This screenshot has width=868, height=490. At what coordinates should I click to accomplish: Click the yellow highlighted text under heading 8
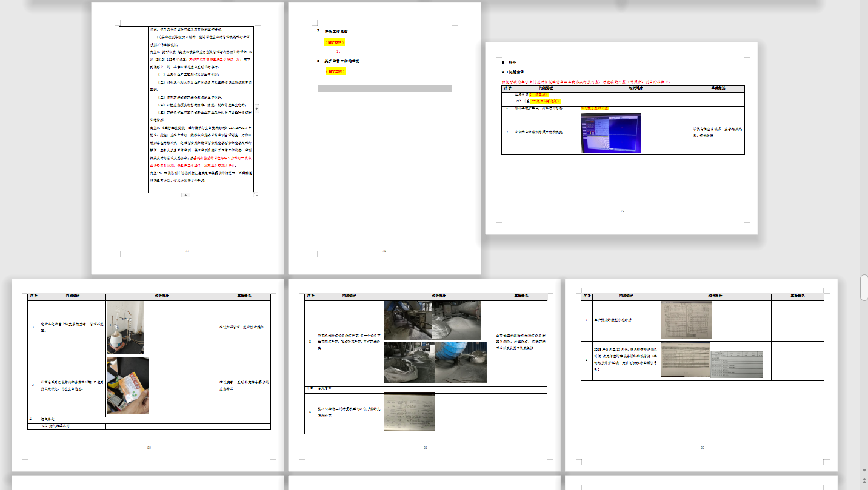click(335, 71)
